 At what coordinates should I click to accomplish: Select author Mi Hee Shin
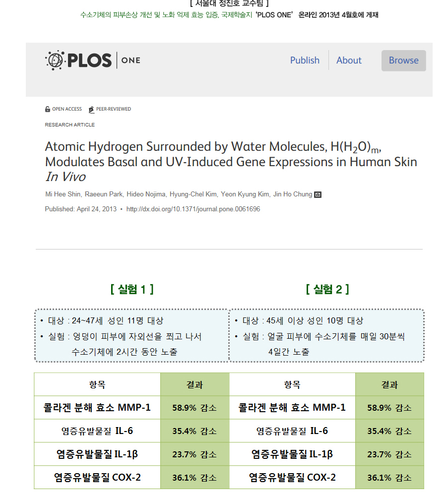point(63,194)
